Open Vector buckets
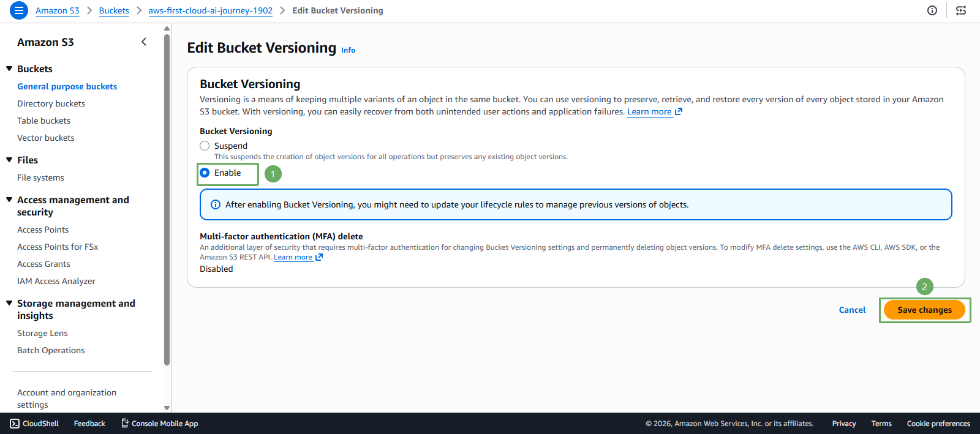980x434 pixels. [46, 138]
